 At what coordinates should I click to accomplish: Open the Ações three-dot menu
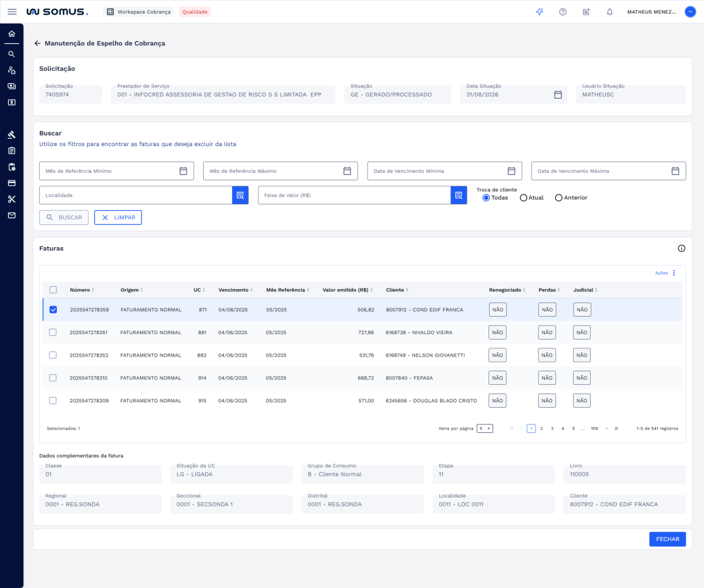pyautogui.click(x=674, y=273)
